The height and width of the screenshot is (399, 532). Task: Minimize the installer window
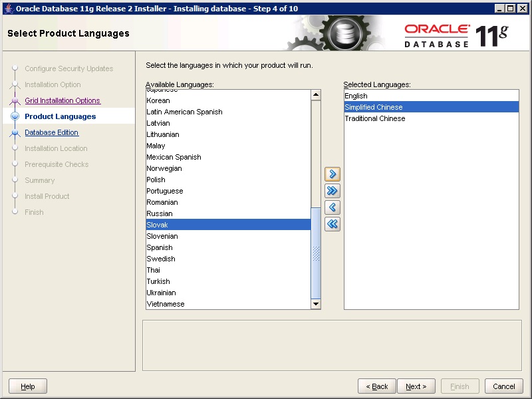point(499,9)
